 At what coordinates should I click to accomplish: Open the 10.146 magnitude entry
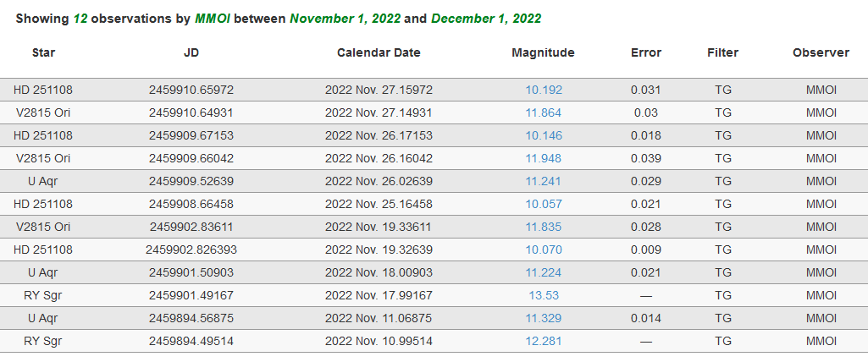click(x=544, y=135)
